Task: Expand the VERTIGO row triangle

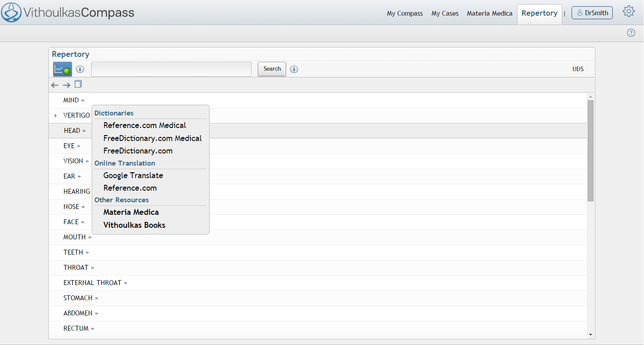Action: point(55,115)
